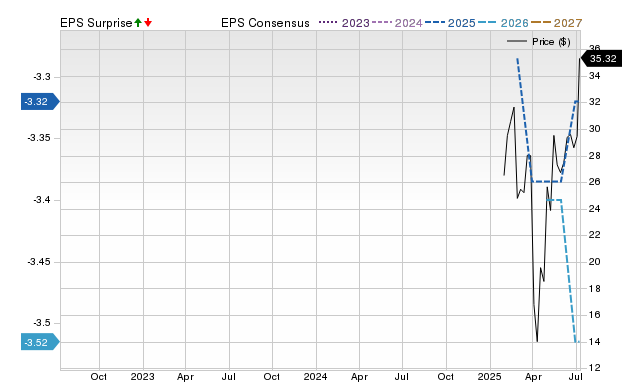Select the 2023 consensus legend entry
Viewport: 640px width, 382px height.
point(344,23)
